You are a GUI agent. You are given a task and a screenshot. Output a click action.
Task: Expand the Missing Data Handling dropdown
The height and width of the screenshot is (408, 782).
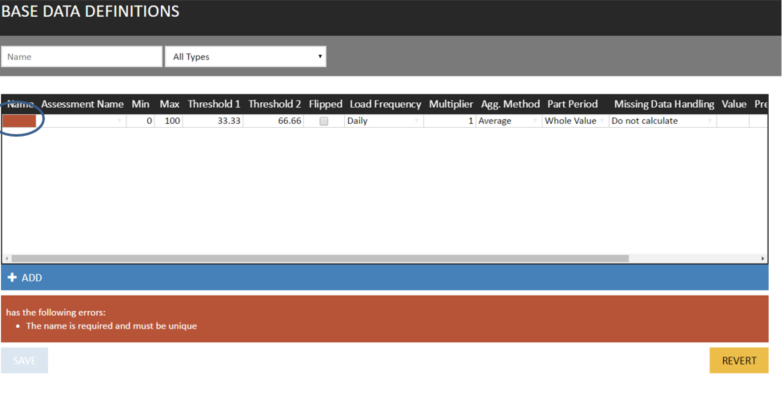click(x=662, y=121)
